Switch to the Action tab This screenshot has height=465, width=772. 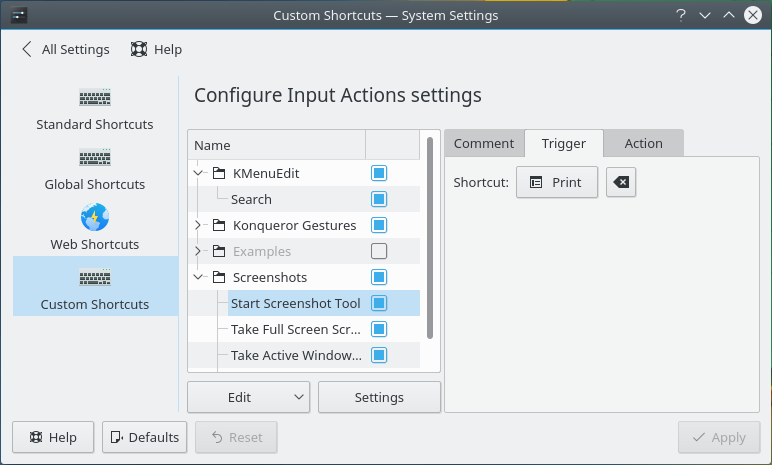(x=643, y=143)
